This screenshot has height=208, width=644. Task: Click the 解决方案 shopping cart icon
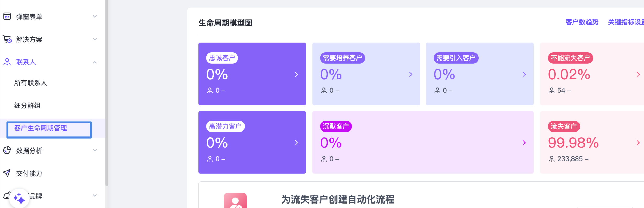(7, 39)
